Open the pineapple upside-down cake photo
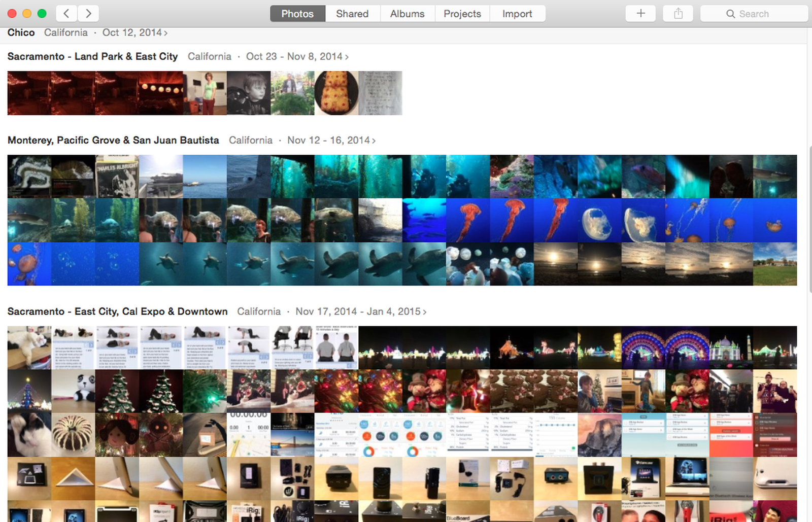The width and height of the screenshot is (812, 522). (x=336, y=93)
